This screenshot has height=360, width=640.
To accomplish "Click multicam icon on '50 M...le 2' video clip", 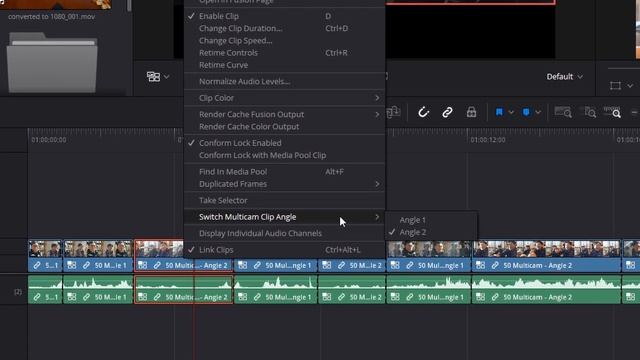I will tap(327, 265).
